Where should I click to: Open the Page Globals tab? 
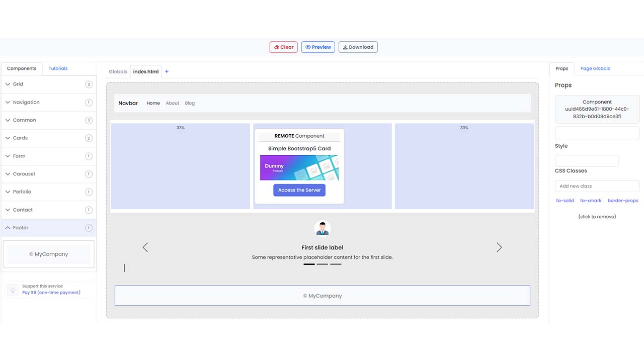coord(595,68)
